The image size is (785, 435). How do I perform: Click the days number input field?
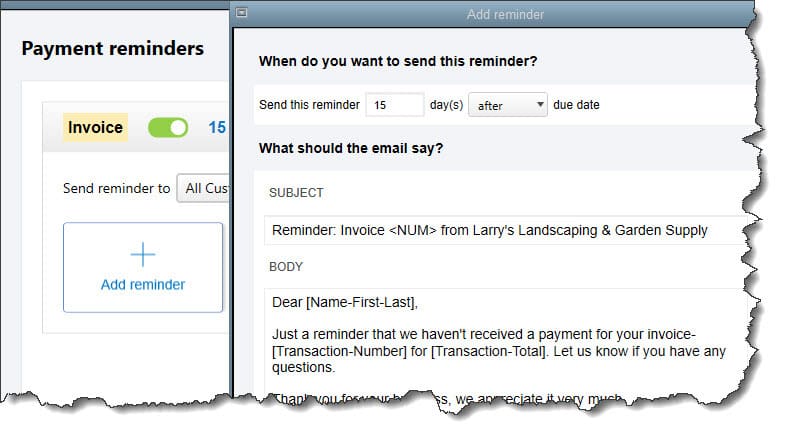coord(395,105)
